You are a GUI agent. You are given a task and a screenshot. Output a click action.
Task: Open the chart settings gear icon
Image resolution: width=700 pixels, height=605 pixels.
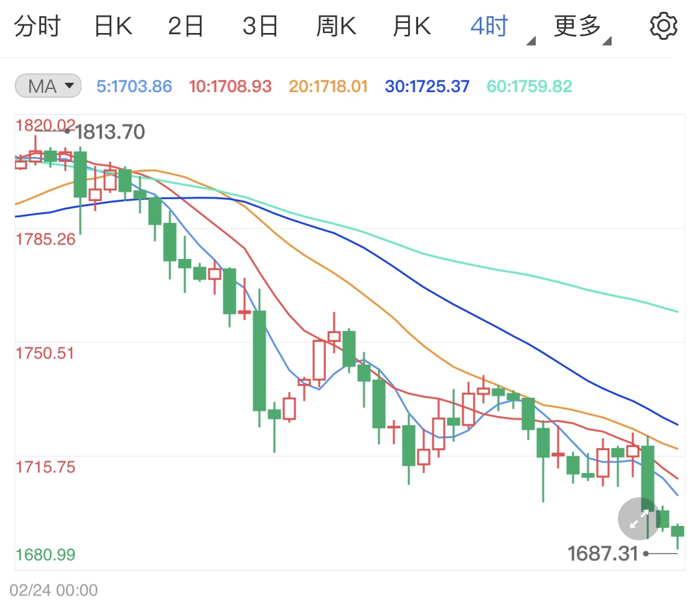[663, 26]
